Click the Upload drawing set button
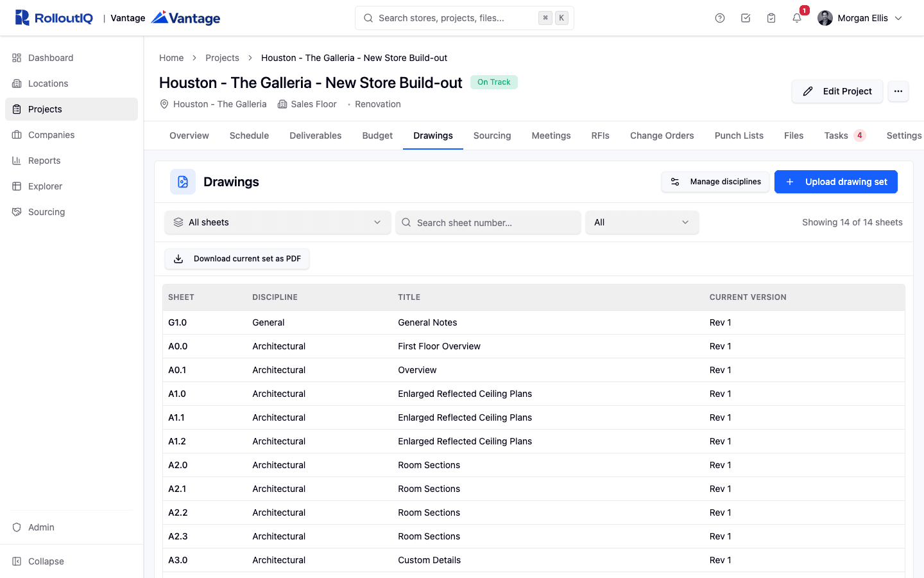Image resolution: width=924 pixels, height=578 pixels. point(836,182)
